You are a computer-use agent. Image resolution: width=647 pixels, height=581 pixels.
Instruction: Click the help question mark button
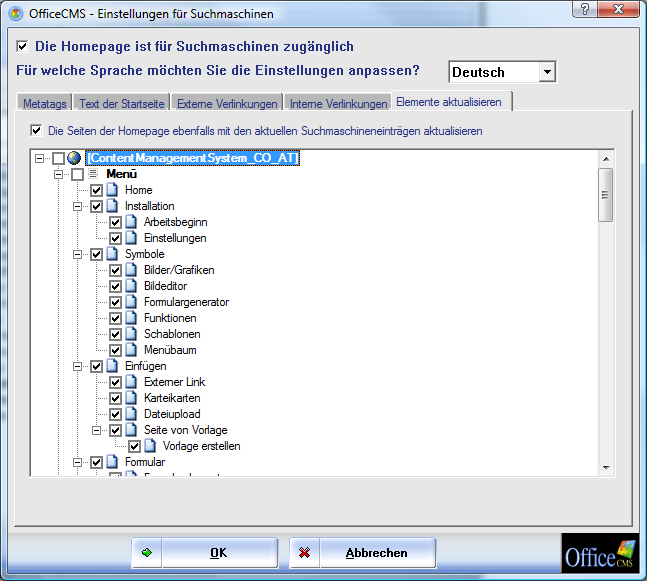[x=585, y=9]
